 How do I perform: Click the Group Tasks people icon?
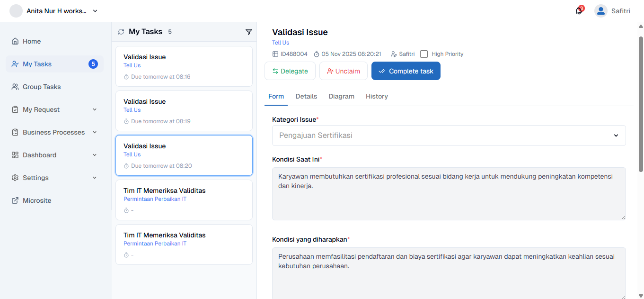click(15, 87)
